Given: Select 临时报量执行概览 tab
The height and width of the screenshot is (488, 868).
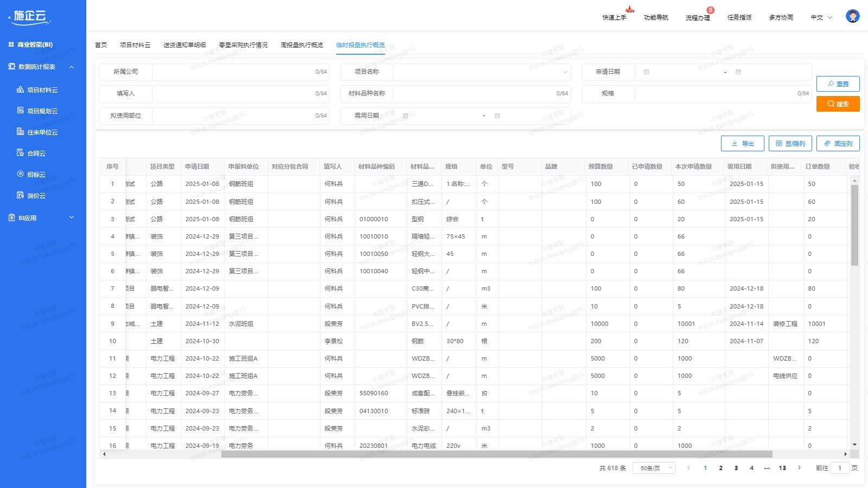Looking at the screenshot, I should click(360, 45).
